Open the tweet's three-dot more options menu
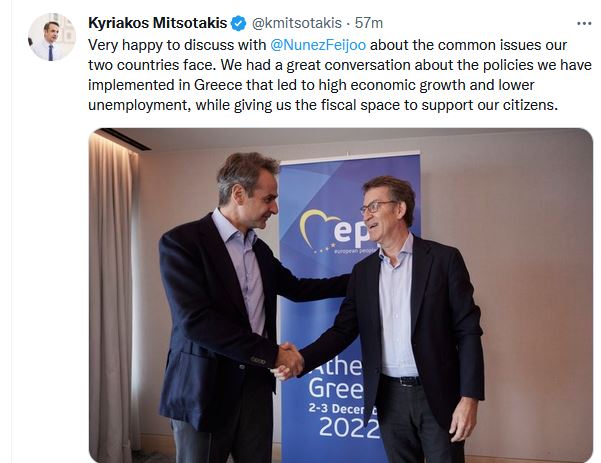The width and height of the screenshot is (601, 463). pyautogui.click(x=584, y=24)
